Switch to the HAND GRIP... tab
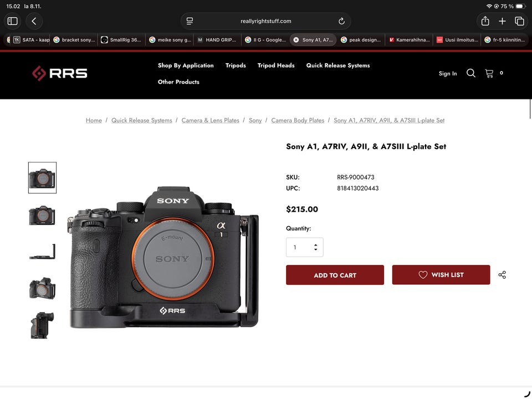This screenshot has width=532, height=399. click(217, 40)
